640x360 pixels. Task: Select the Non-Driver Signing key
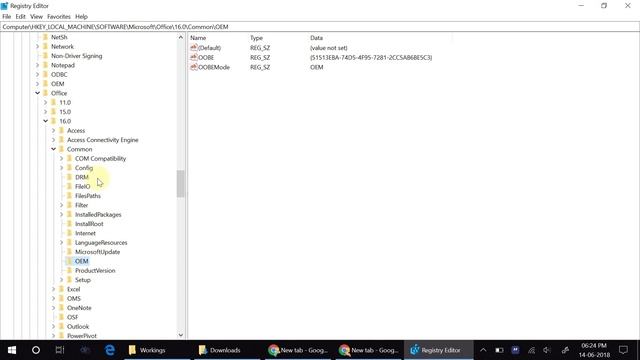(76, 56)
